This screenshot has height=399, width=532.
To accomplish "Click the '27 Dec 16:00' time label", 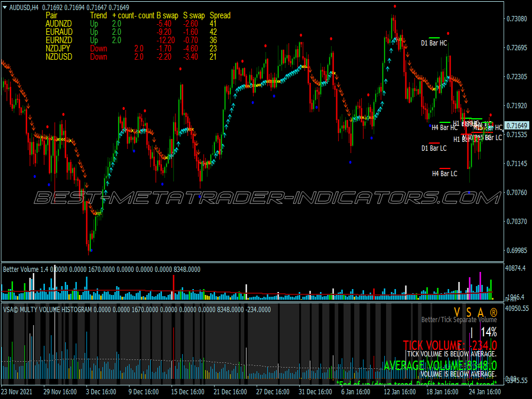I will coord(273,391).
